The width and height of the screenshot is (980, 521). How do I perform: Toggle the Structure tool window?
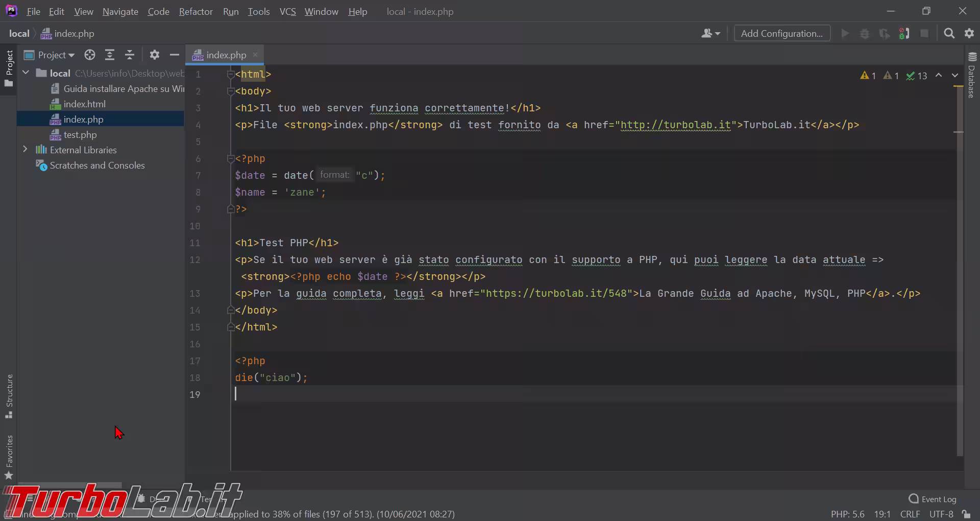coord(9,396)
